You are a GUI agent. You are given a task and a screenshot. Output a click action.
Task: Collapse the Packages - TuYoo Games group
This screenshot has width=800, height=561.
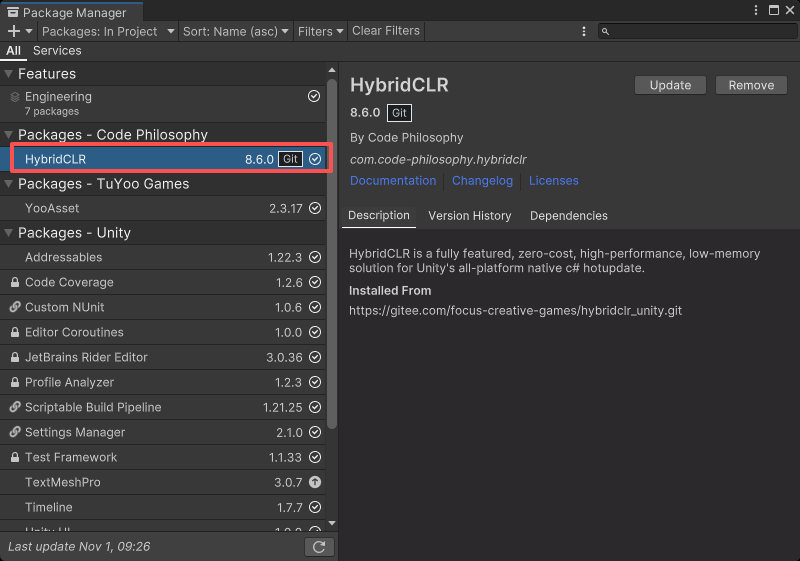pyautogui.click(x=8, y=184)
